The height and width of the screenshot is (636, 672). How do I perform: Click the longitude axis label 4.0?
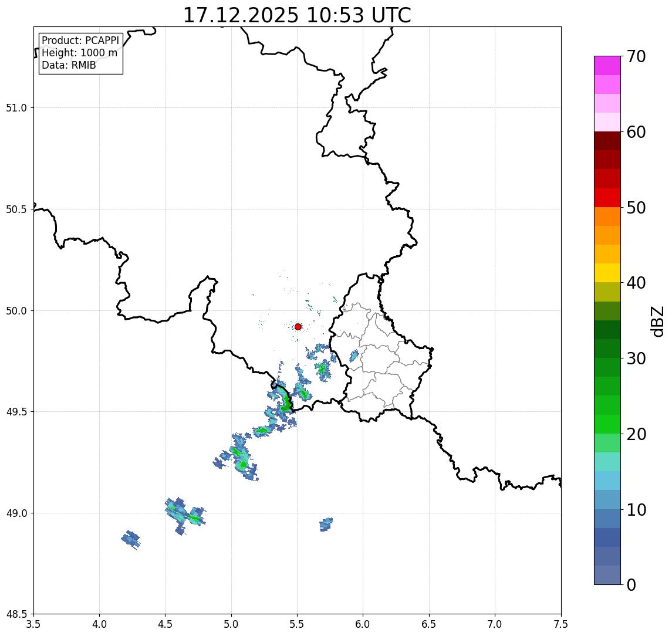[x=99, y=624]
